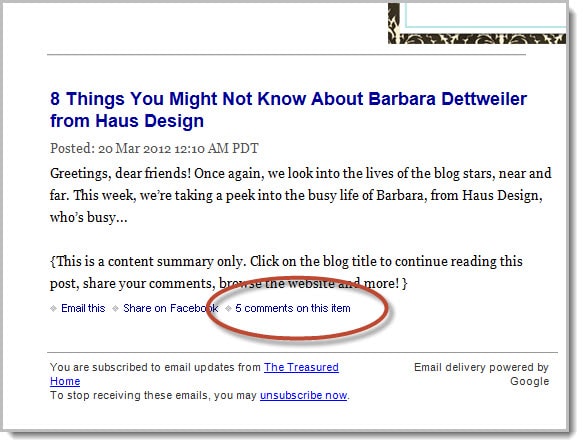Click the 'unsubscribe now' link

pyautogui.click(x=303, y=395)
